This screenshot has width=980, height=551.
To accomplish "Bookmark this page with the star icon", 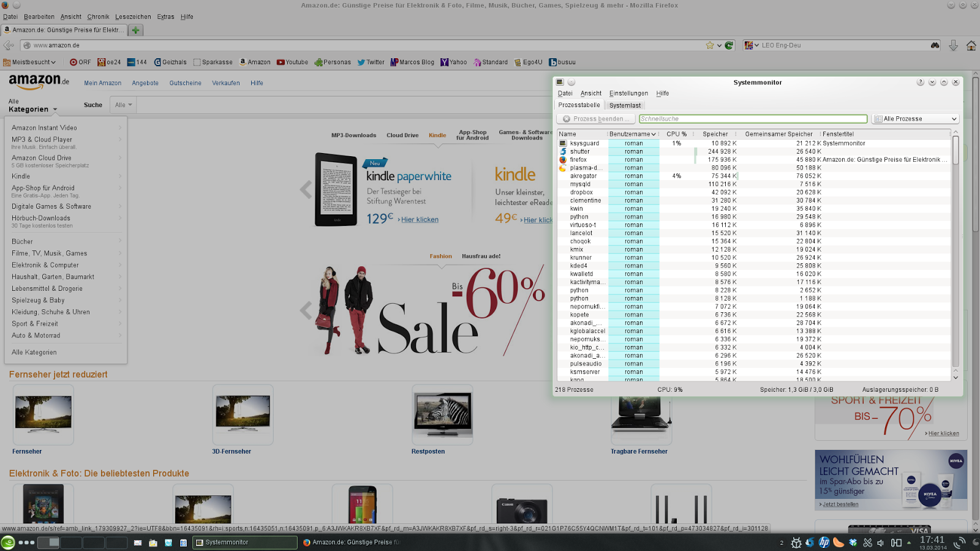I will (710, 45).
